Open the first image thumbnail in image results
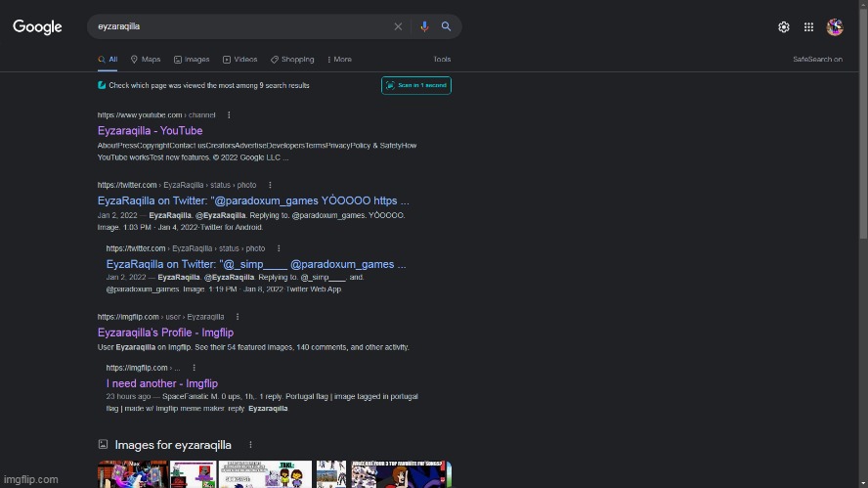The image size is (868, 488). point(132,474)
